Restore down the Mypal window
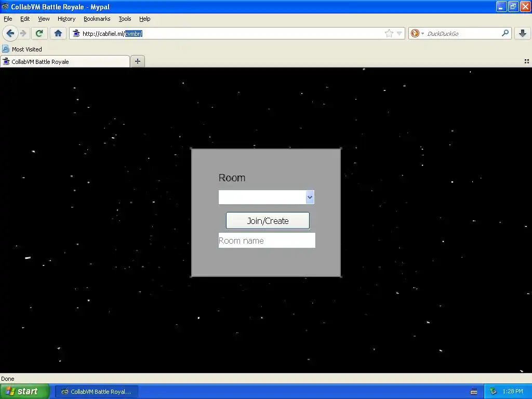This screenshot has width=532, height=399. coord(513,6)
